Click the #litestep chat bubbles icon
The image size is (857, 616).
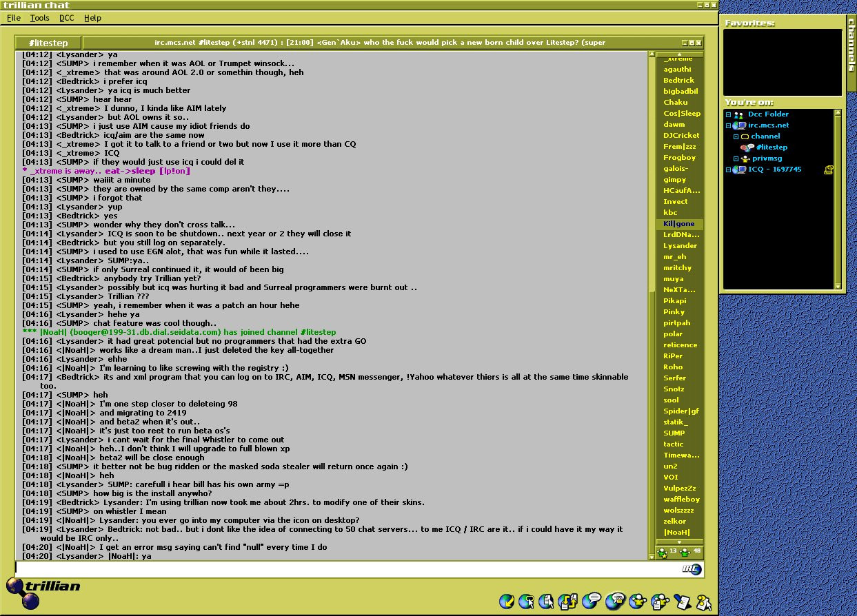click(747, 147)
